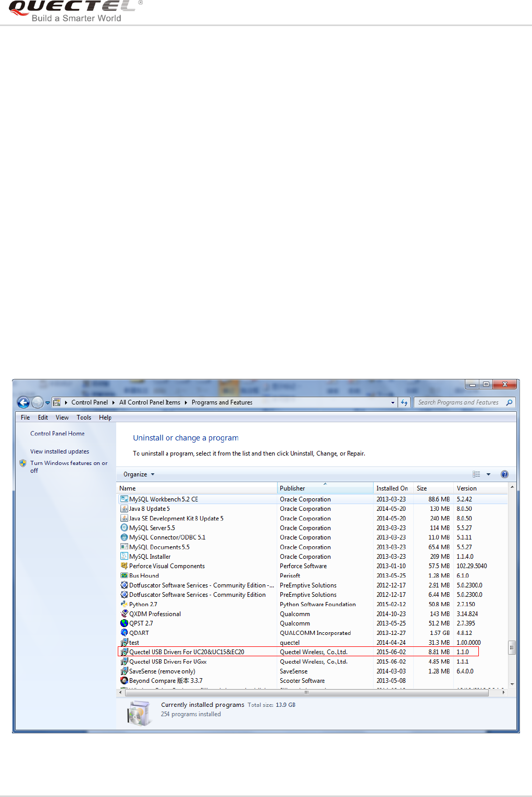532x797 pixels.
Task: Click the MySQL Server 5.5 icon
Action: [x=124, y=528]
